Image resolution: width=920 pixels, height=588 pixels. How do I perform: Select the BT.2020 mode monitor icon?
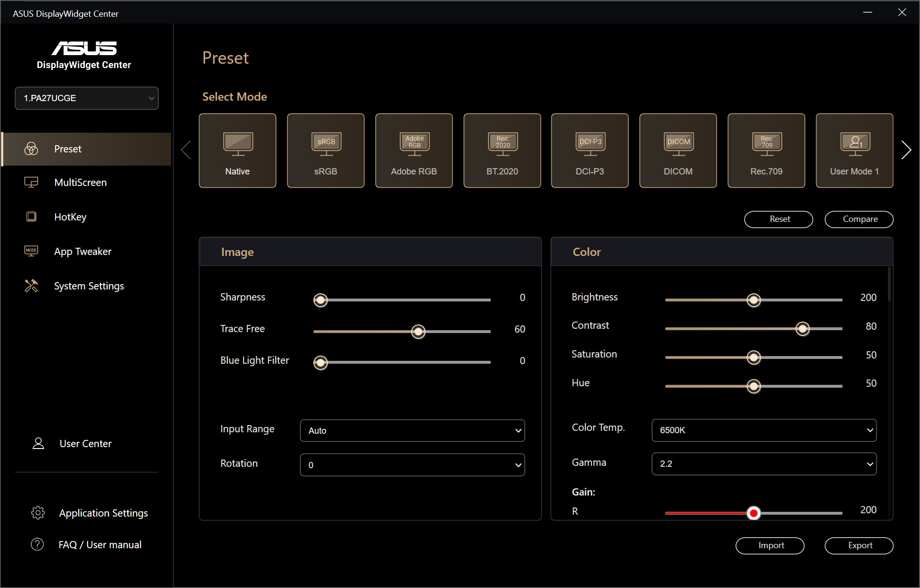coord(503,144)
